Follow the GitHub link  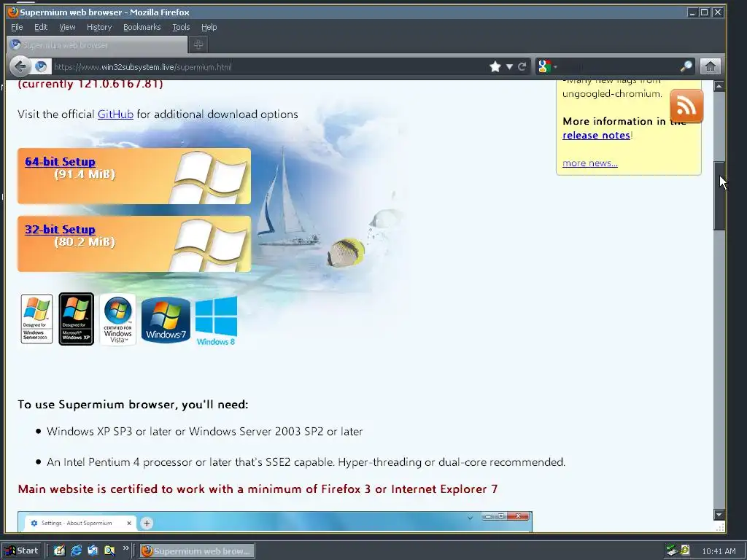115,114
